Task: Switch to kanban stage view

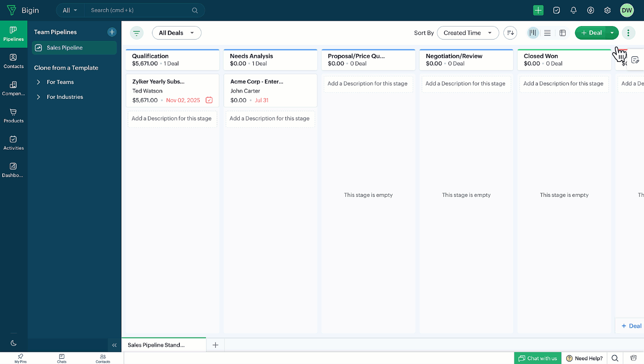Action: point(533,33)
